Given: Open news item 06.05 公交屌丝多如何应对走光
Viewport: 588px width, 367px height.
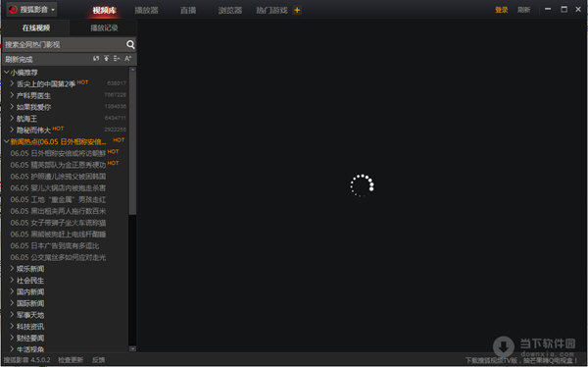Looking at the screenshot, I should [x=58, y=257].
